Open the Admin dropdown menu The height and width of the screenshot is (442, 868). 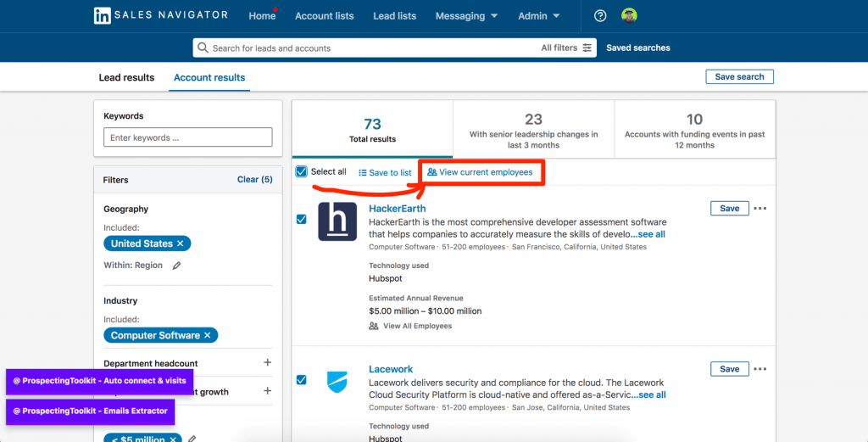click(538, 16)
